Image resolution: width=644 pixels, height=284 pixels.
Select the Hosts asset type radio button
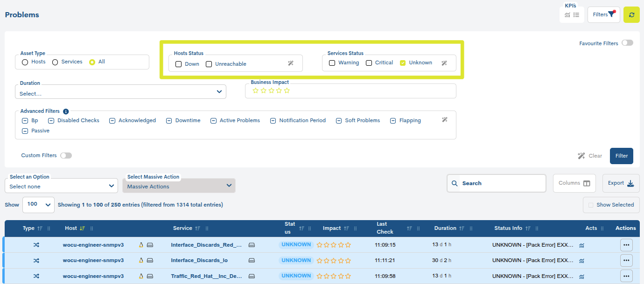click(25, 62)
